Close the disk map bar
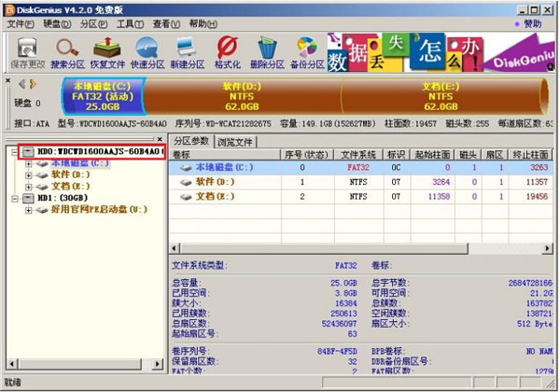The width and height of the screenshot is (560, 392). click(7, 80)
